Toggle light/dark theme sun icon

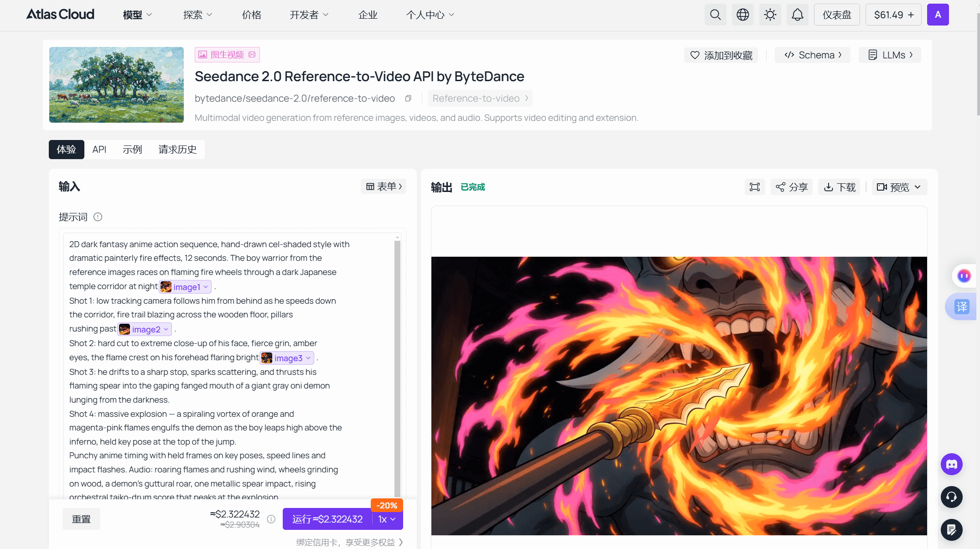click(770, 15)
